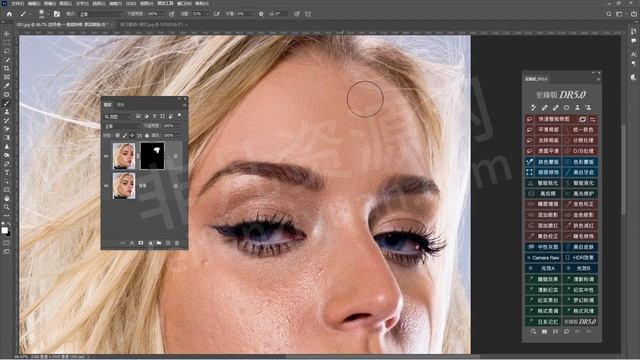Create a new group folder icon
This screenshot has width=640, height=360.
pos(159,243)
